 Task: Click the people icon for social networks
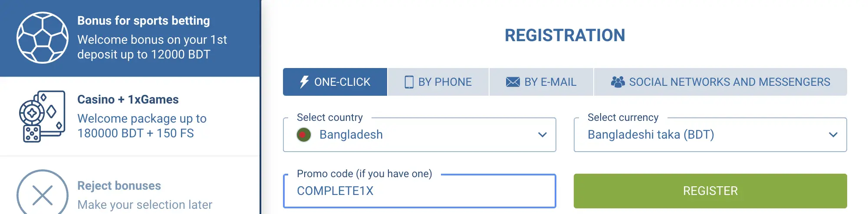[618, 82]
